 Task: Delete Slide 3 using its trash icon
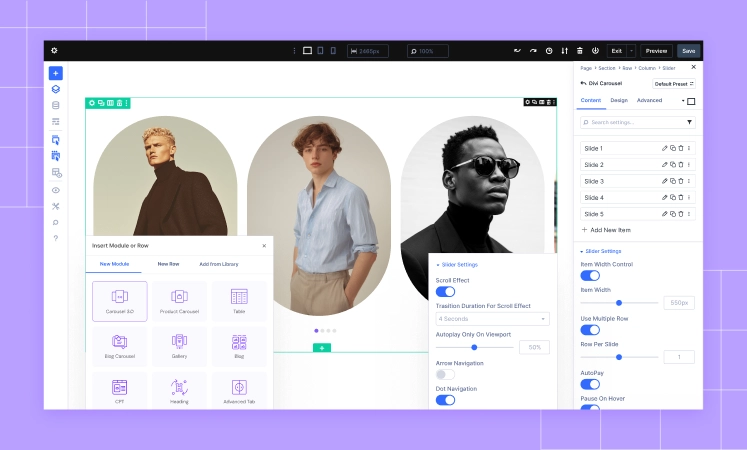click(681, 181)
